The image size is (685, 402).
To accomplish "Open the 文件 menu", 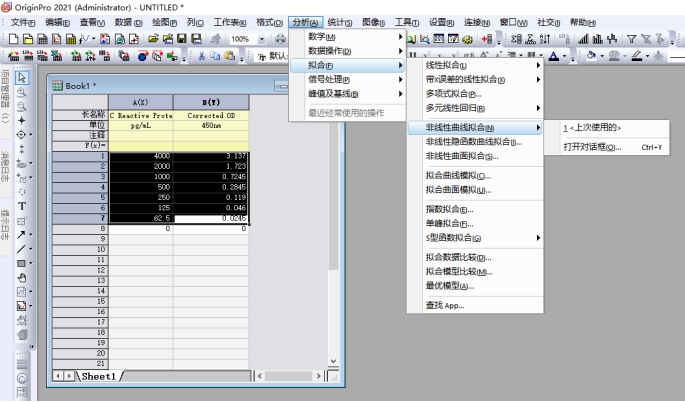I will click(22, 20).
